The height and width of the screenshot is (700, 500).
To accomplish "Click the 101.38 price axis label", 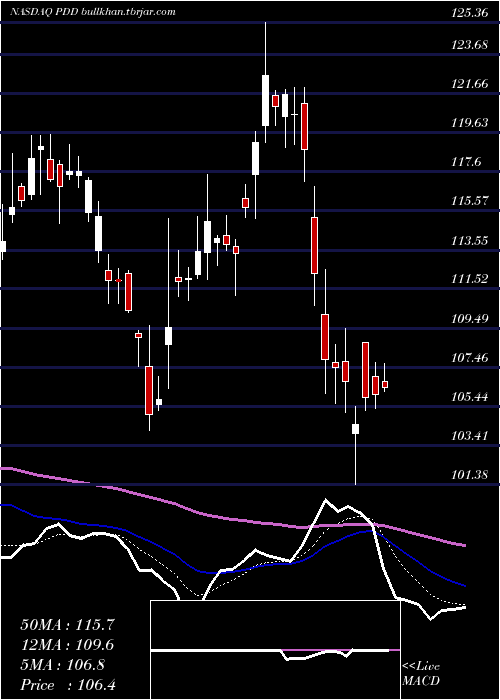I will pyautogui.click(x=469, y=475).
